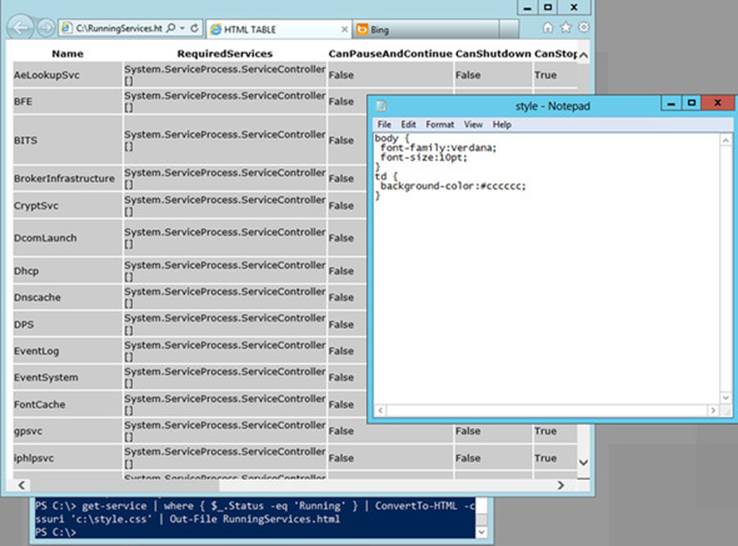Click the page's horizontal scrollbar right arrow

[x=561, y=485]
